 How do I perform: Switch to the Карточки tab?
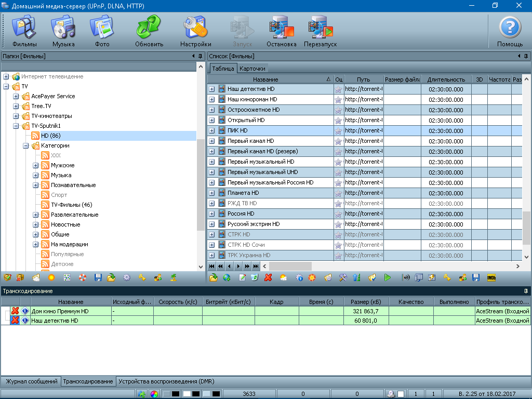[x=252, y=69]
